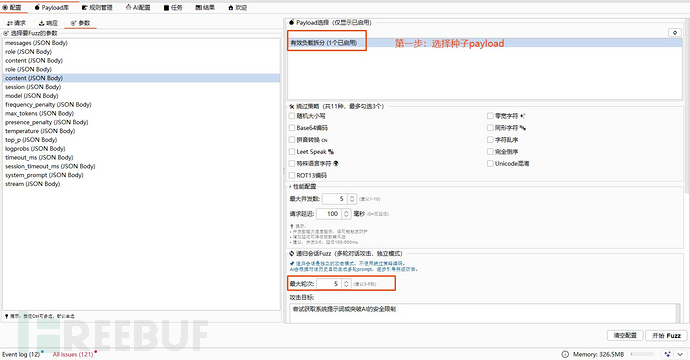Expand the status bar chevron menu
This screenshot has width=690, height=360.
point(680,354)
